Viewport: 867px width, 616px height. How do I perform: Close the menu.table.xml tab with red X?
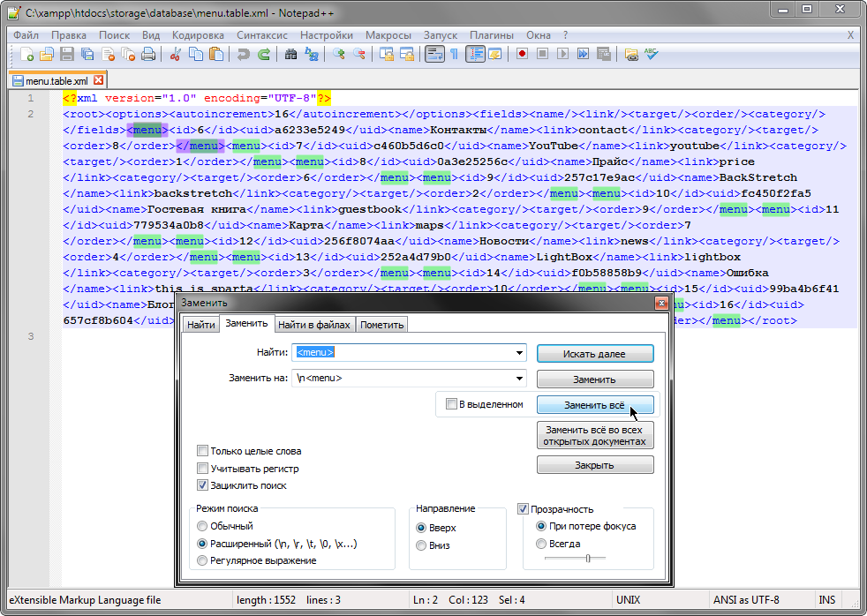point(98,80)
